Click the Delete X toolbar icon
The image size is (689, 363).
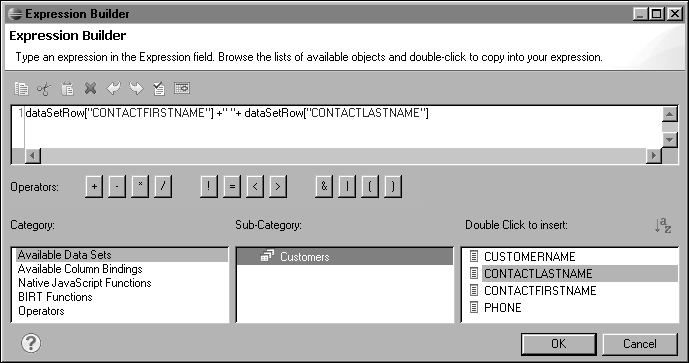coord(91,89)
